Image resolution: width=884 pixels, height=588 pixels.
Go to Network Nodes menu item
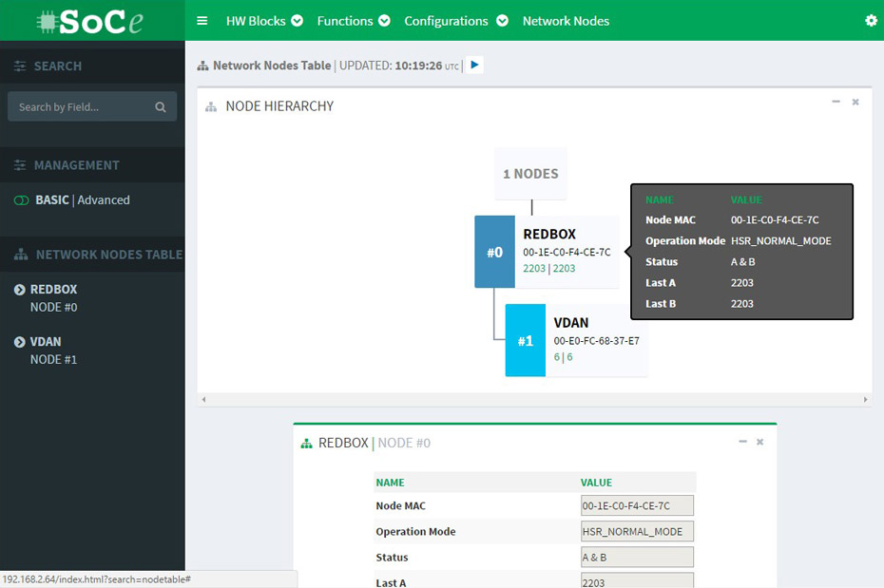[x=566, y=21]
